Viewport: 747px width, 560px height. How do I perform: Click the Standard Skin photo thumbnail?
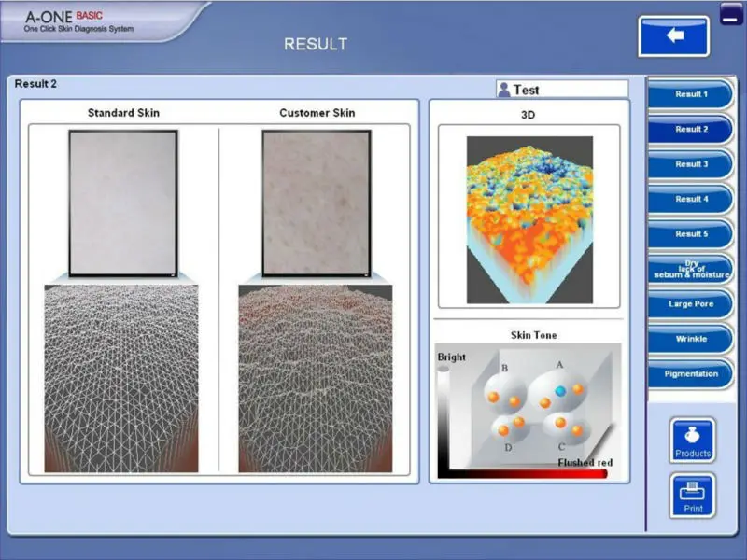(x=123, y=203)
